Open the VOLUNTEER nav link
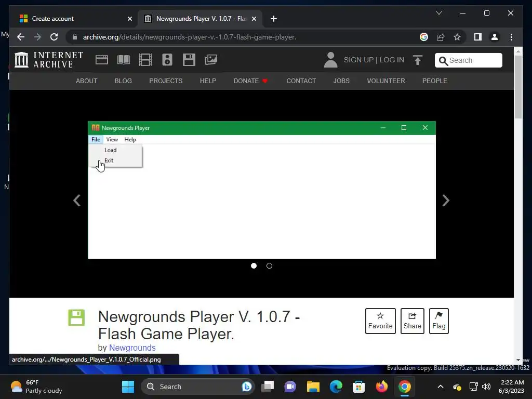This screenshot has width=532, height=399. [x=386, y=81]
